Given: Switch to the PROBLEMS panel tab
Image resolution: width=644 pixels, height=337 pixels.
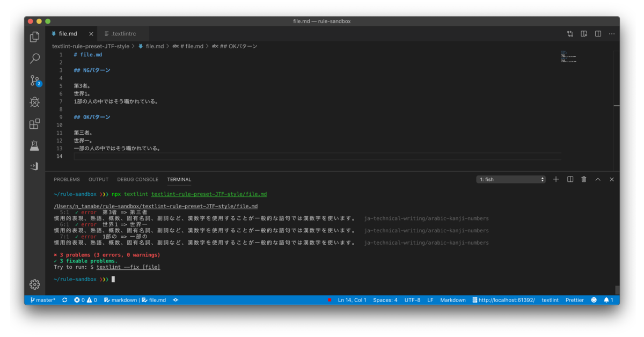Looking at the screenshot, I should pos(67,179).
